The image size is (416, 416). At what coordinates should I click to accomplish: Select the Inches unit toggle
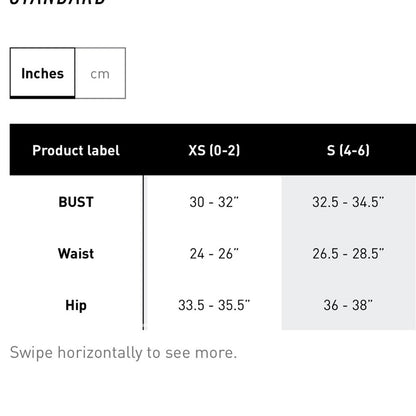pos(42,73)
